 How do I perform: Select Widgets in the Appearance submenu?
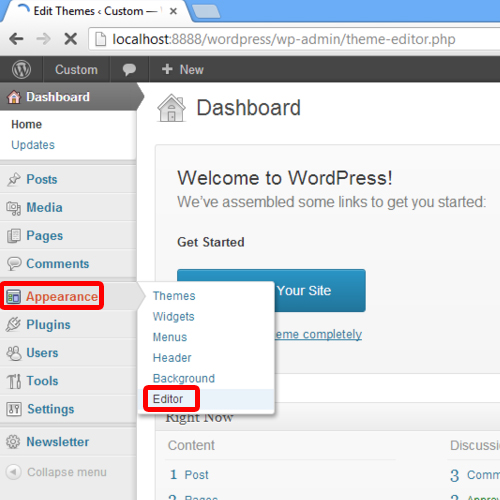(x=173, y=317)
